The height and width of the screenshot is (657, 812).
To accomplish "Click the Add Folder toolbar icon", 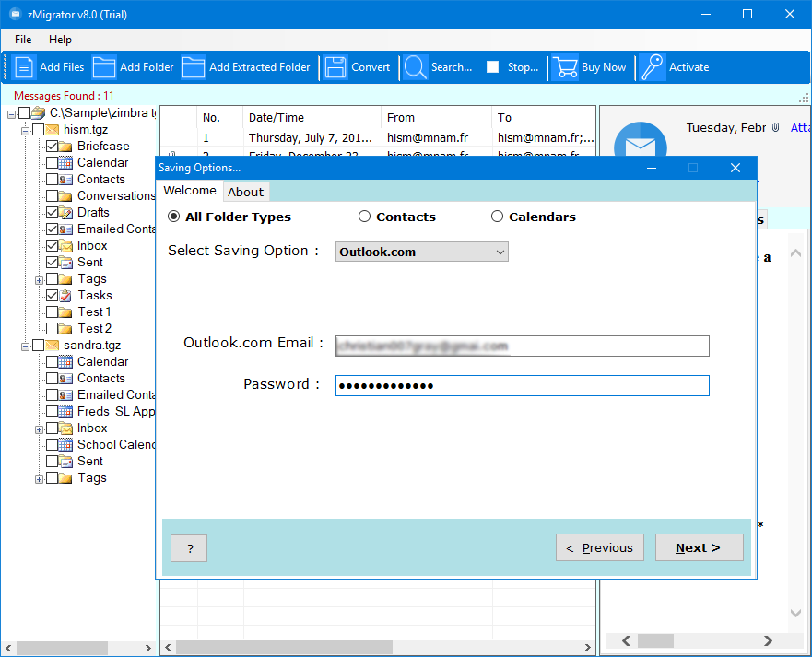I will coord(104,67).
